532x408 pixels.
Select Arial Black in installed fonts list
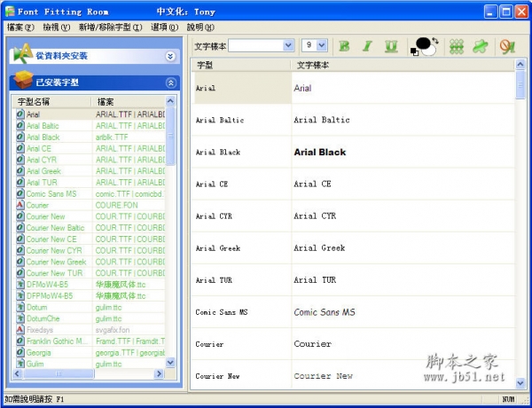[x=43, y=137]
